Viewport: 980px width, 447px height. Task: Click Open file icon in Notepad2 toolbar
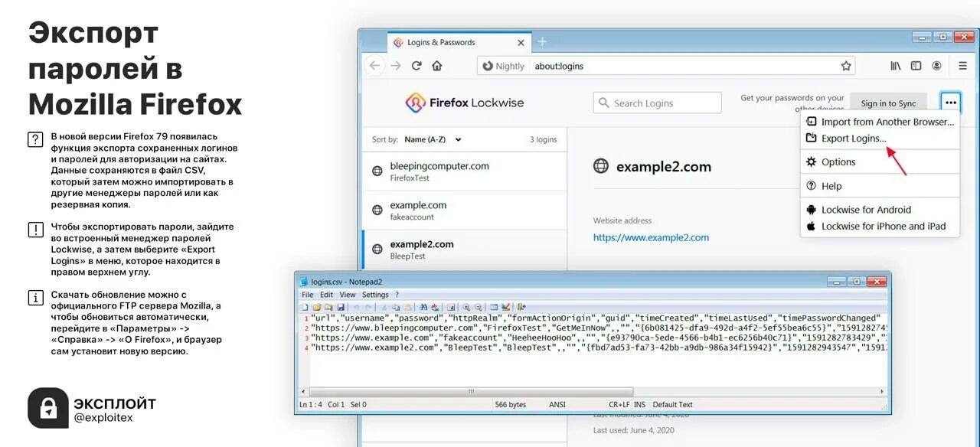click(x=317, y=307)
